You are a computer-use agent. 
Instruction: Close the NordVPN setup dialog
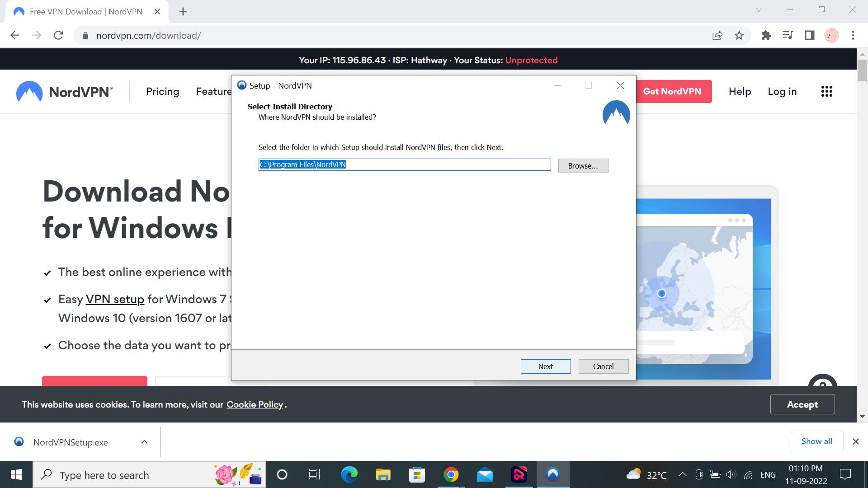[620, 85]
